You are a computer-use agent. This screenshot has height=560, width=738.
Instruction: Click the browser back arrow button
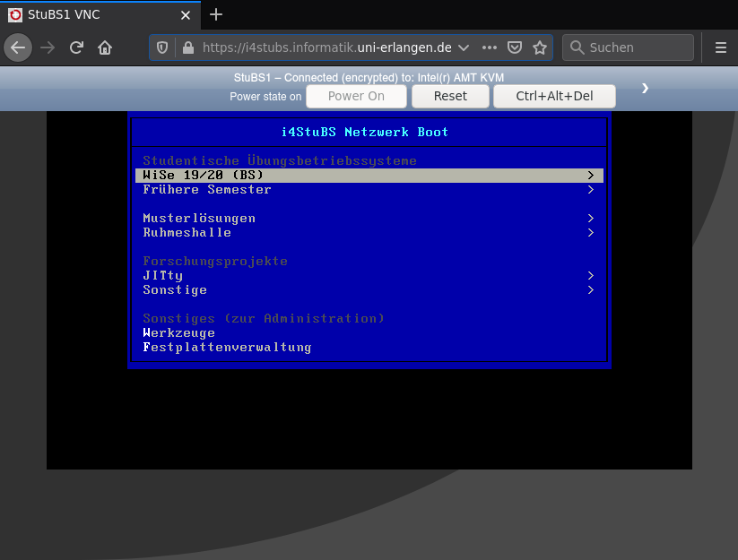tap(19, 47)
